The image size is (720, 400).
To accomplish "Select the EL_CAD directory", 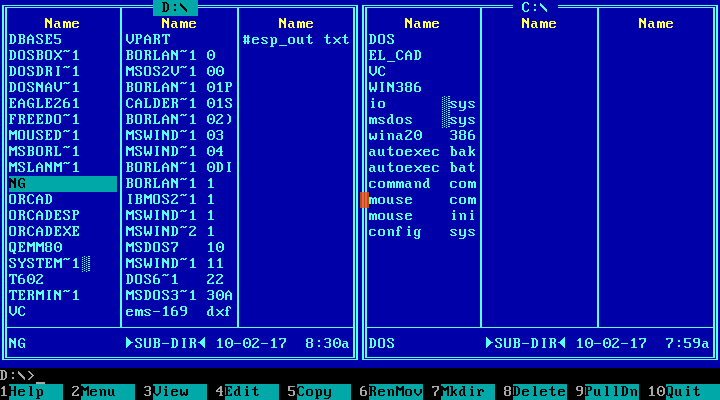I will coord(395,56).
